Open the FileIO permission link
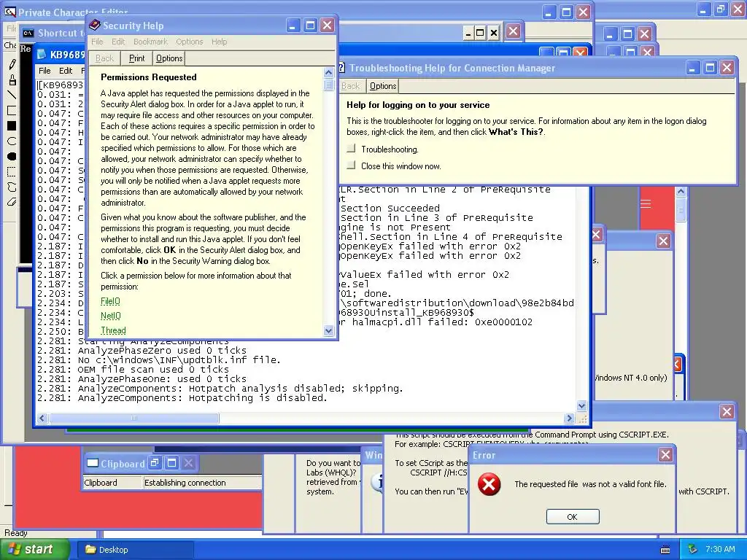This screenshot has height=560, width=747. click(110, 301)
